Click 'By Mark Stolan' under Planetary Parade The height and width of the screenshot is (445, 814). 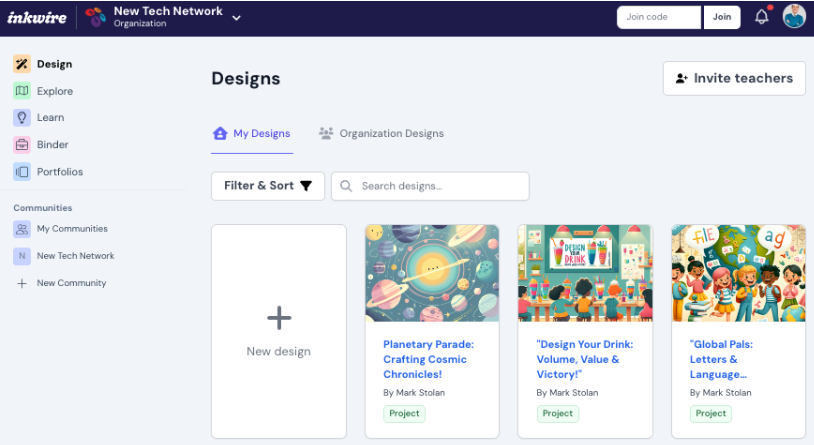point(414,393)
